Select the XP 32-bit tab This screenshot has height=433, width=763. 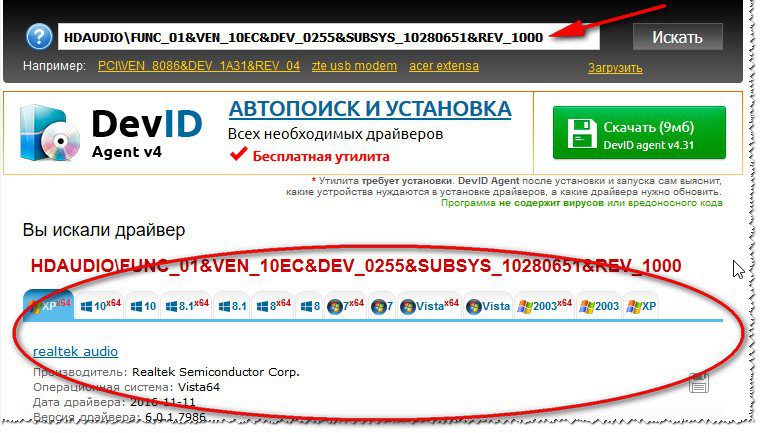click(641, 306)
